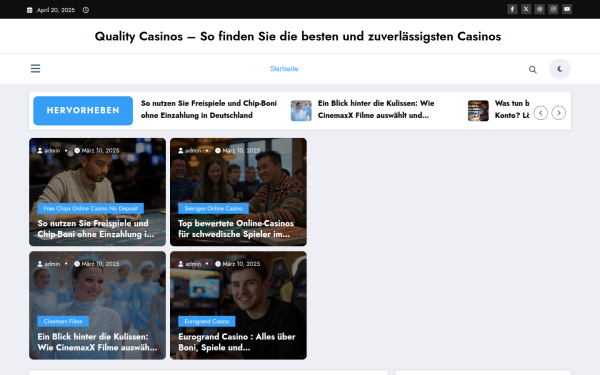Toggle dark mode with the moon button

pos(560,69)
